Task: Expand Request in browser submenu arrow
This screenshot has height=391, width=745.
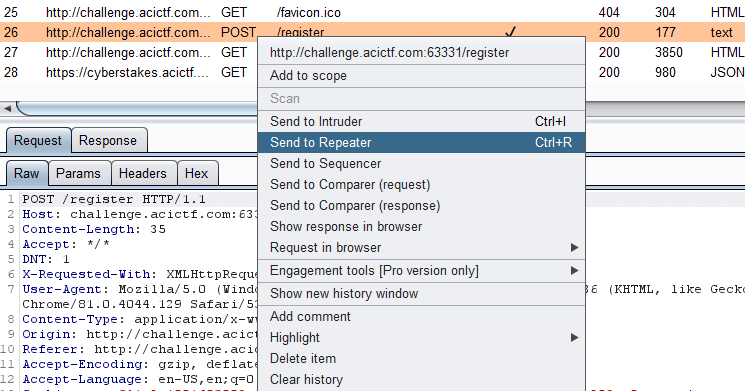Action: point(574,248)
